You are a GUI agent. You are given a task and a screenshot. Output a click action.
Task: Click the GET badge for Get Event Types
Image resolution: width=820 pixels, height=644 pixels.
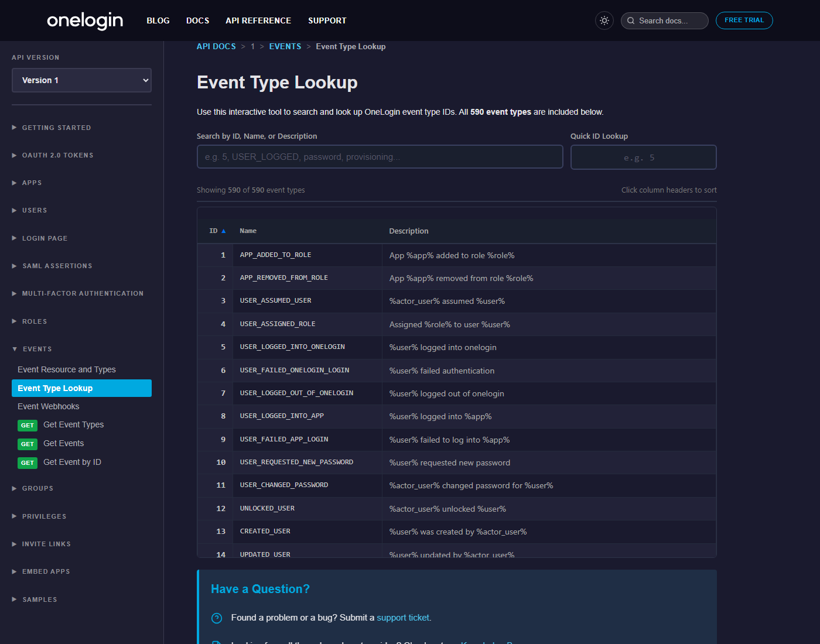[28, 425]
